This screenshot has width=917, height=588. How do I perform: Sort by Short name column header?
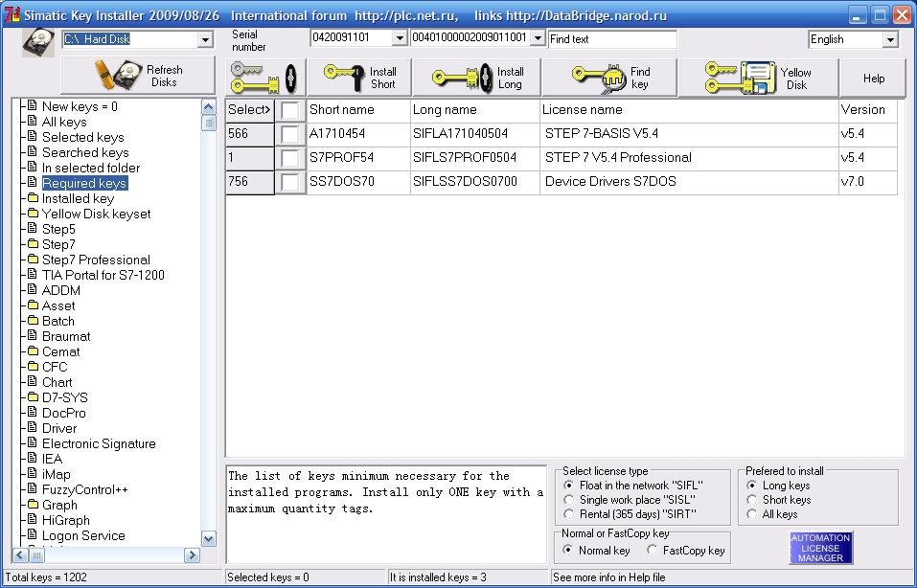[x=358, y=110]
